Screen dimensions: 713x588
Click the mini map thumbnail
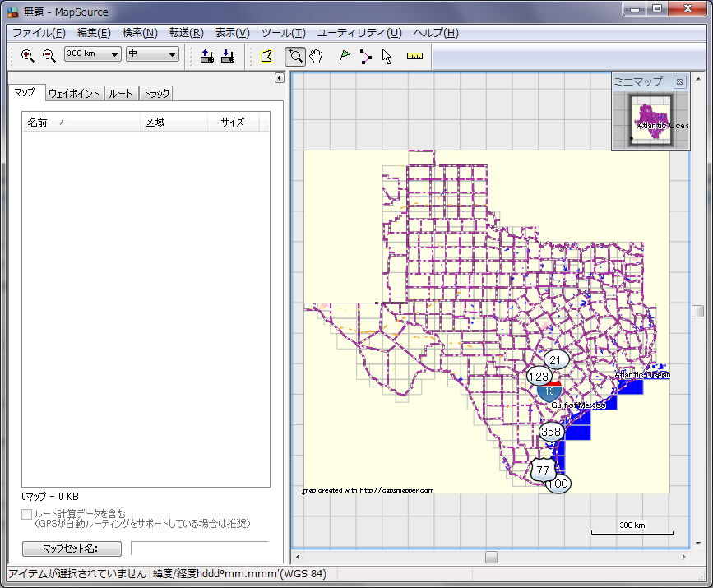coord(650,121)
